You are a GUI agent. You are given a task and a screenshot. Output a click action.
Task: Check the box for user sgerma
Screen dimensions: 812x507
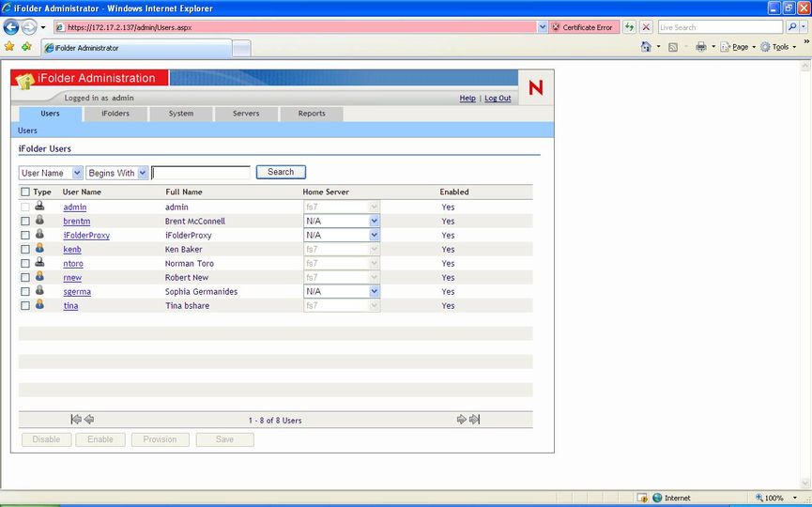(24, 292)
